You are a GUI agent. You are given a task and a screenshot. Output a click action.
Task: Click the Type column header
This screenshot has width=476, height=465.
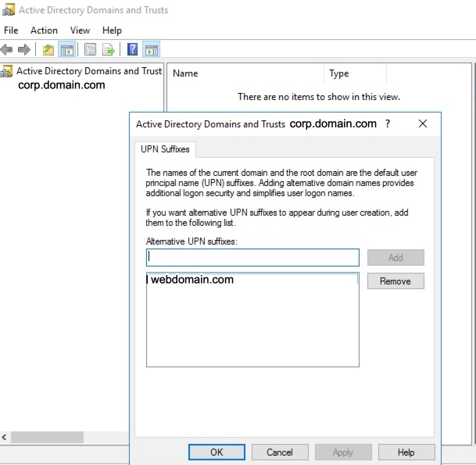(x=355, y=73)
